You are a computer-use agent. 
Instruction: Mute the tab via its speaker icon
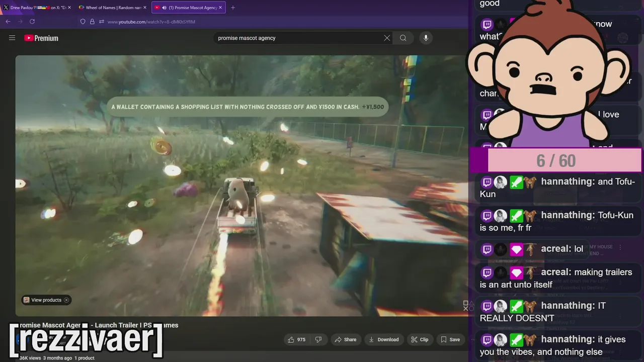(164, 8)
